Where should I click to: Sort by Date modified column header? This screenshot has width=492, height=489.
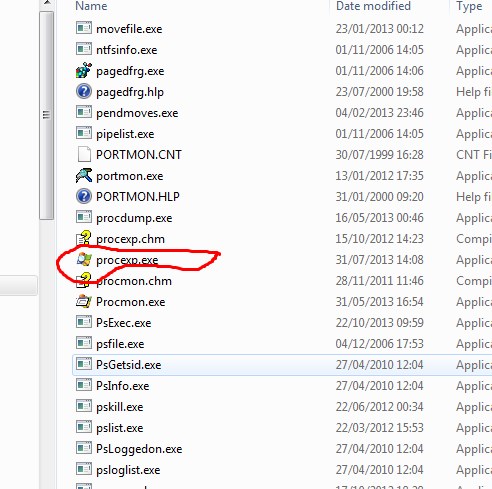click(373, 6)
